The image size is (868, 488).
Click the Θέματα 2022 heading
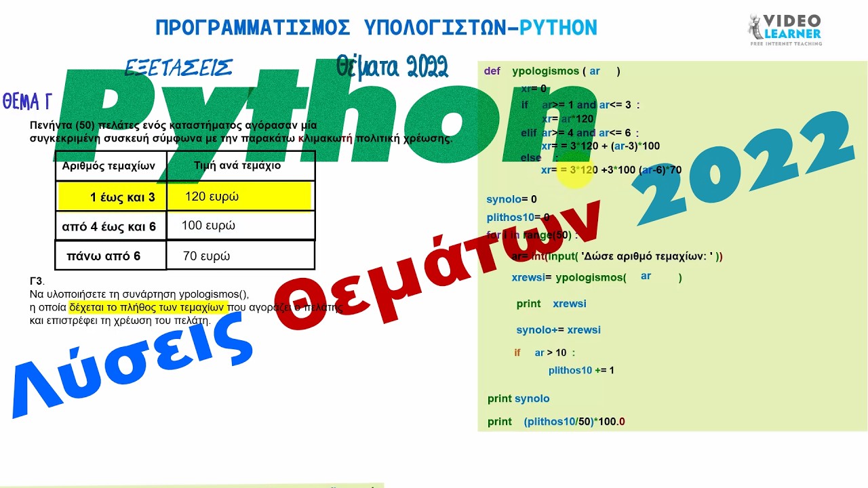pos(392,67)
